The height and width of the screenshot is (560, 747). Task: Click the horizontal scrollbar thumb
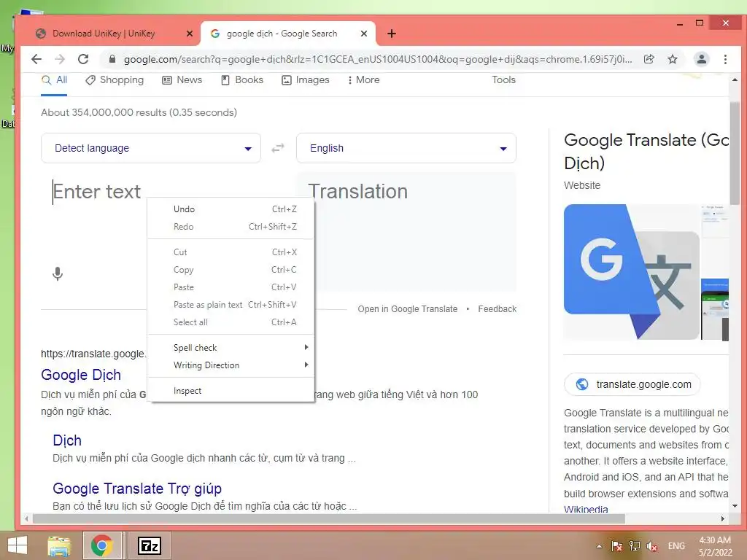[x=329, y=518]
